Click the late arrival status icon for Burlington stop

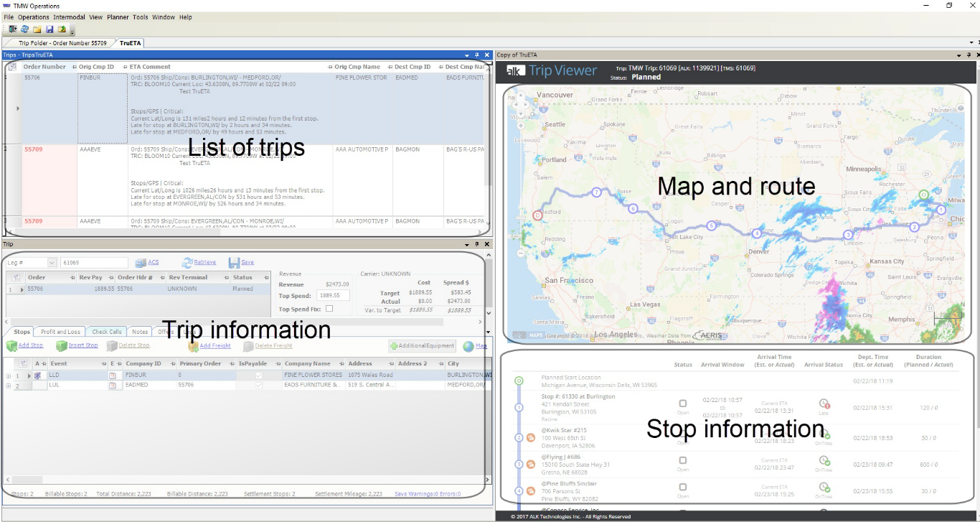824,404
